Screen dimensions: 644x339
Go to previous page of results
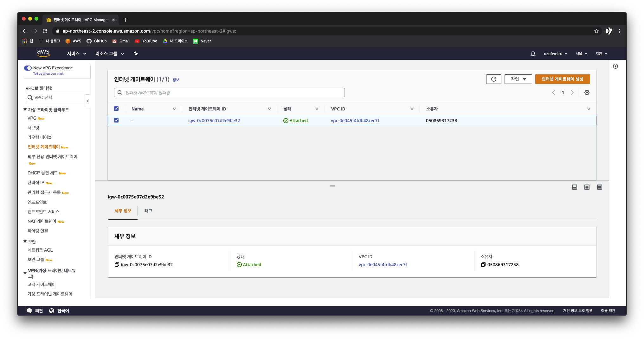pyautogui.click(x=553, y=92)
